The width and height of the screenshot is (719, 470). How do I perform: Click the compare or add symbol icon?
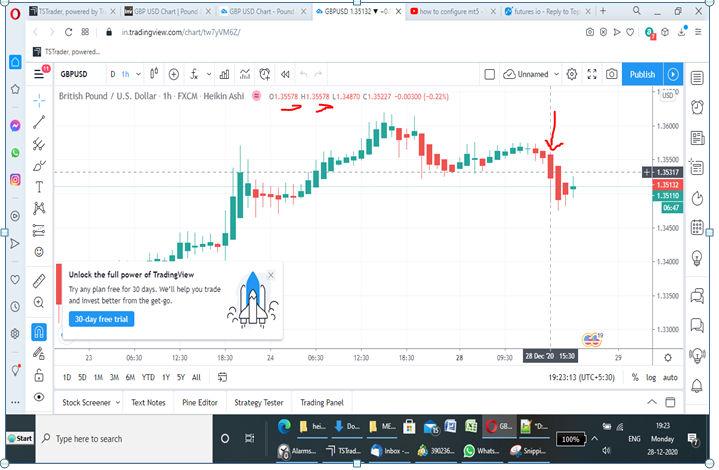[x=173, y=74]
